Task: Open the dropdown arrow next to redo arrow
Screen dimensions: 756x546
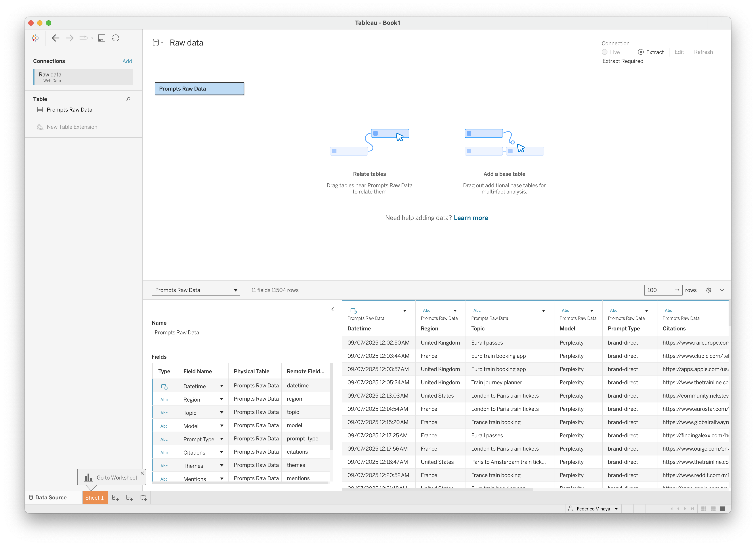Action: [92, 38]
